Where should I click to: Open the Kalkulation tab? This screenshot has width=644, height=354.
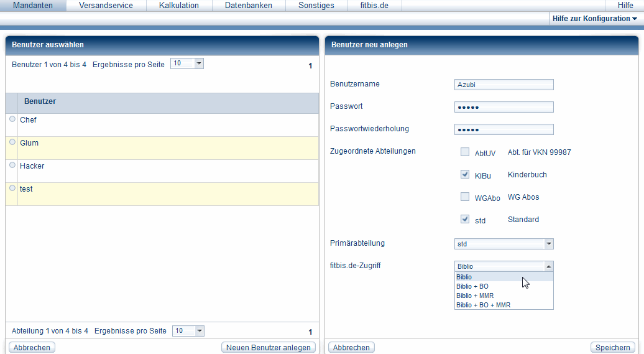tap(178, 6)
